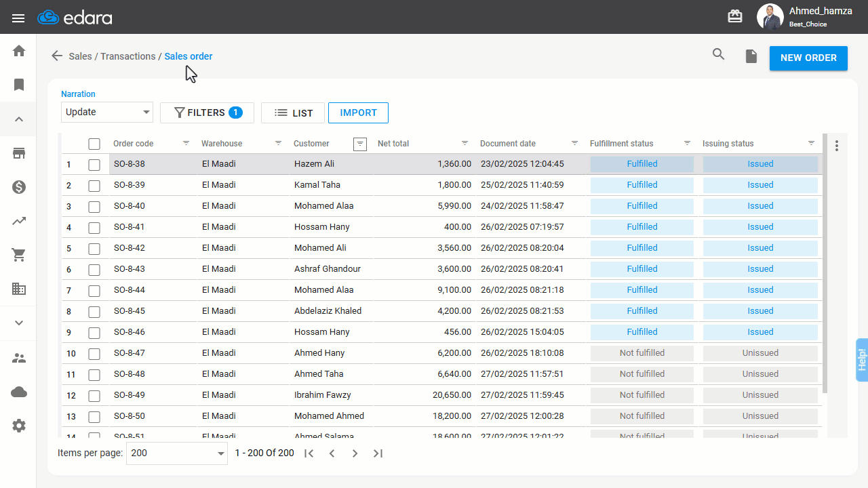Screen dimensions: 868x488
Task: Open the shopping cart sidebar icon
Action: coord(19,255)
